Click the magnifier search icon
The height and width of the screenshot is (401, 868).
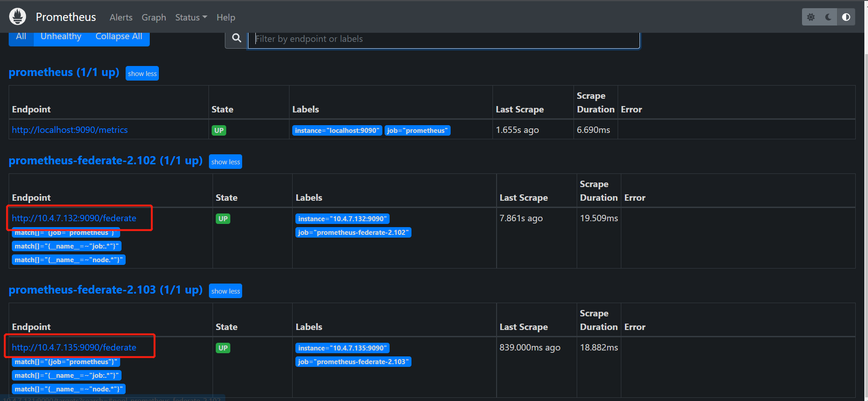pyautogui.click(x=237, y=38)
